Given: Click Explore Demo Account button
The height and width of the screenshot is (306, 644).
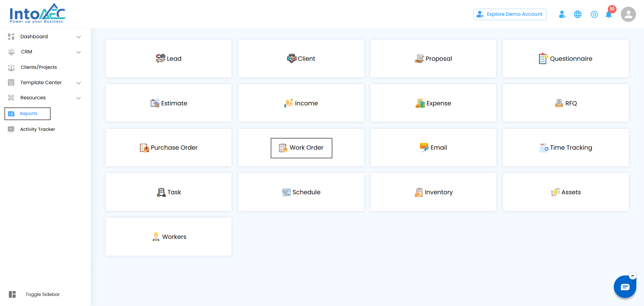Looking at the screenshot, I should 509,14.
